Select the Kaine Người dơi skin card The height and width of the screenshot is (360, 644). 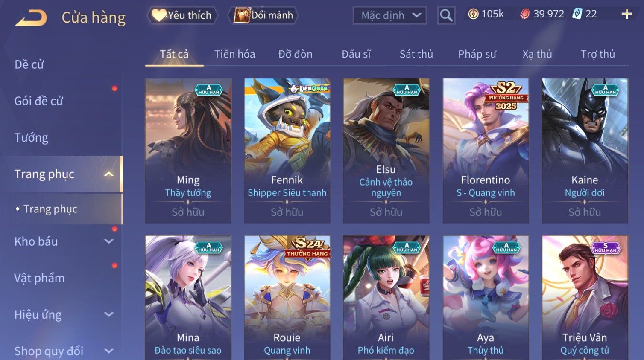[585, 151]
